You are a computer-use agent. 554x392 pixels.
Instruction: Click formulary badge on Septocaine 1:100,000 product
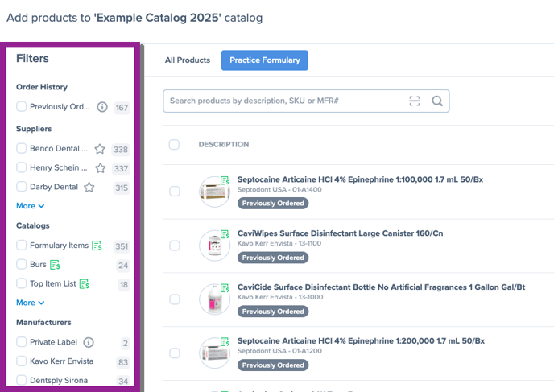coord(225,180)
